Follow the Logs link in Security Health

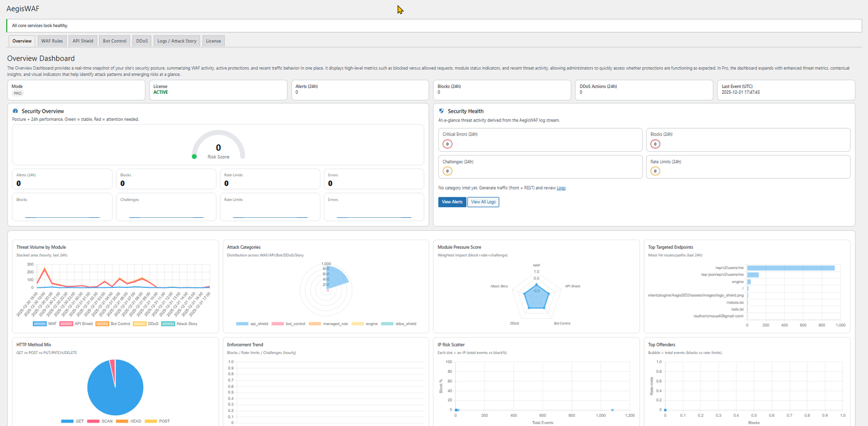tap(561, 188)
